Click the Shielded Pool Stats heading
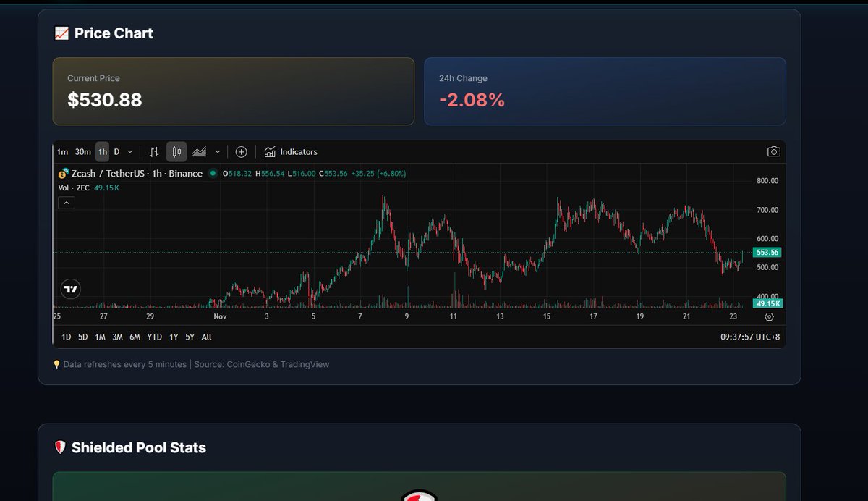868x501 pixels. point(139,447)
